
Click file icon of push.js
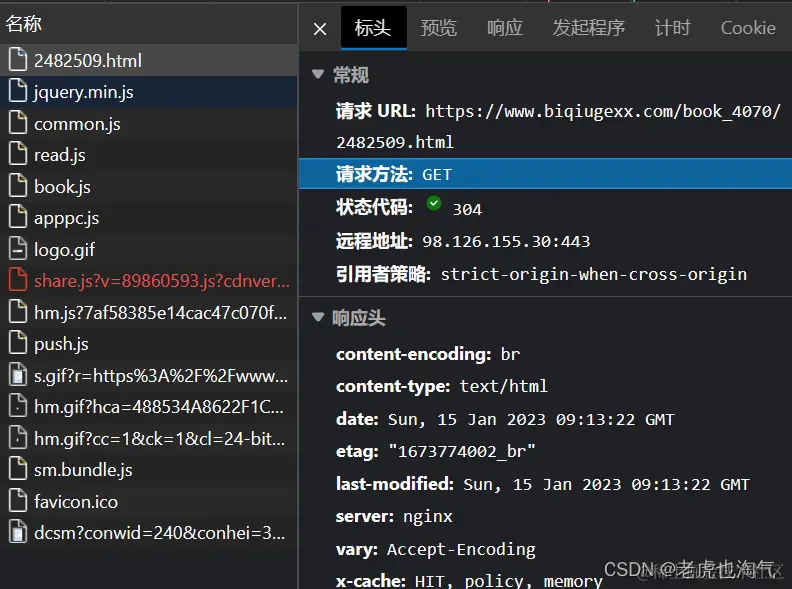click(18, 343)
